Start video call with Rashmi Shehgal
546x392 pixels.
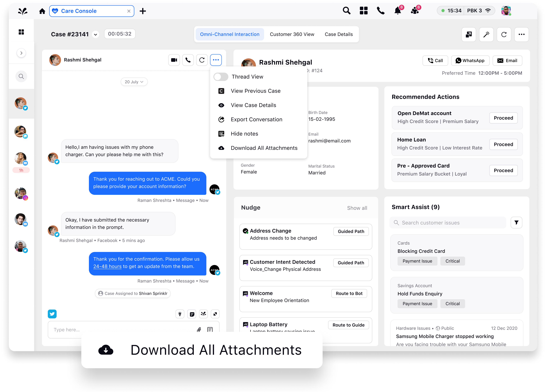point(174,60)
